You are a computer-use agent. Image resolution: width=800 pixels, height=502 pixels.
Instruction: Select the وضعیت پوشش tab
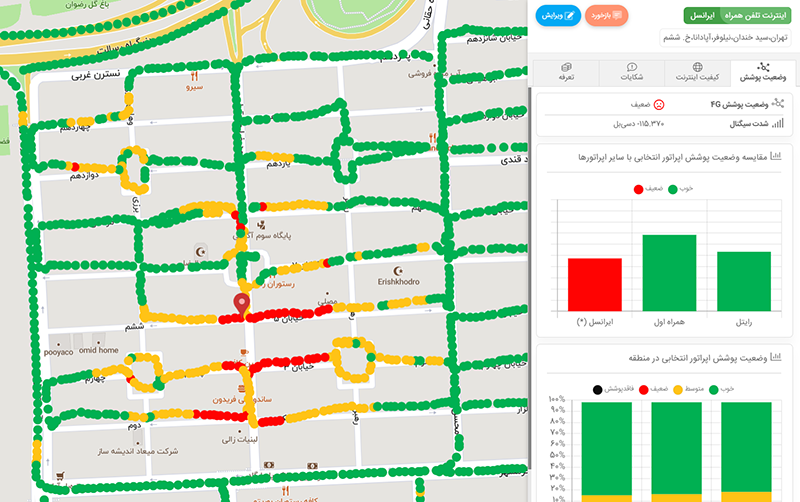pyautogui.click(x=763, y=72)
